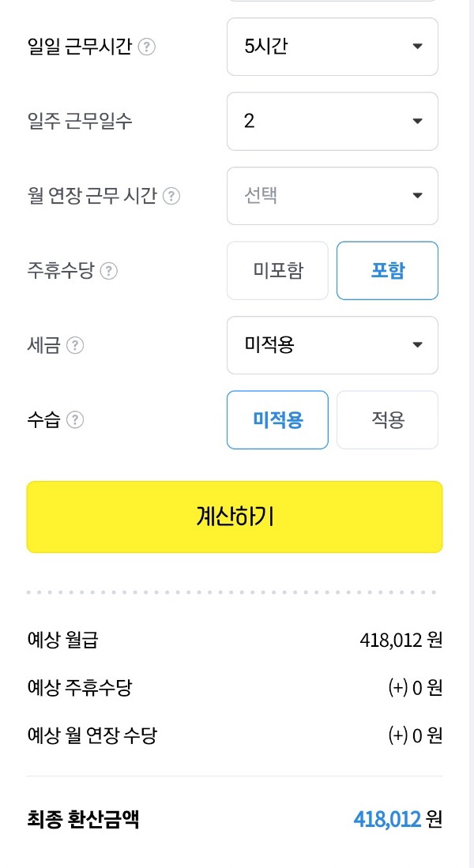Choose 적용 for 수습
The image size is (474, 868).
tap(388, 420)
